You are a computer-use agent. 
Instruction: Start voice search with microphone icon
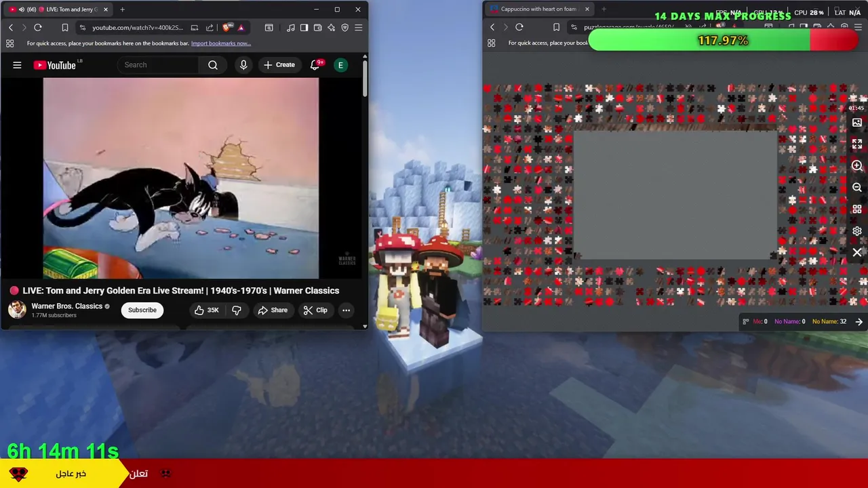pyautogui.click(x=243, y=65)
